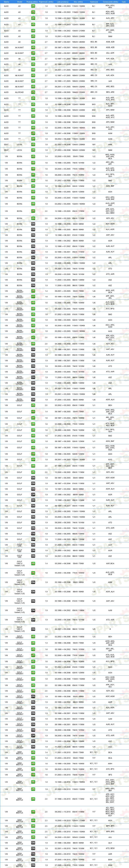The image size is (129, 868).
Task: Click diesel ON icon in Bora AGP, AQM row
Action: [x=33, y=224]
